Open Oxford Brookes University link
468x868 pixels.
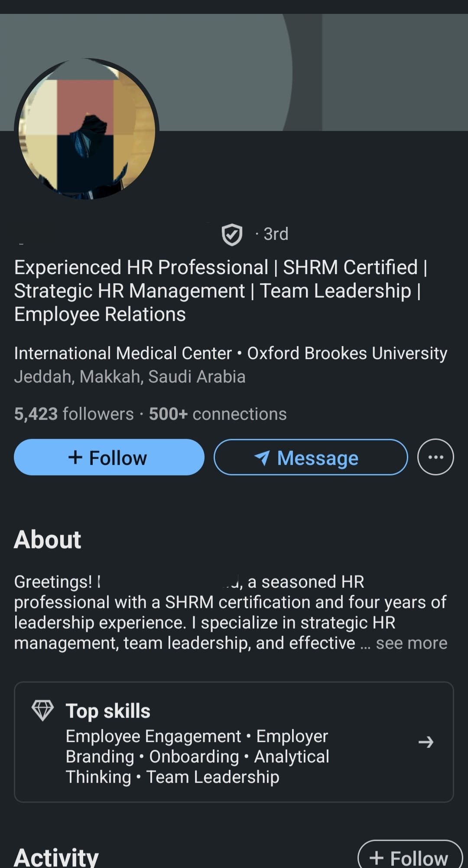[347, 353]
